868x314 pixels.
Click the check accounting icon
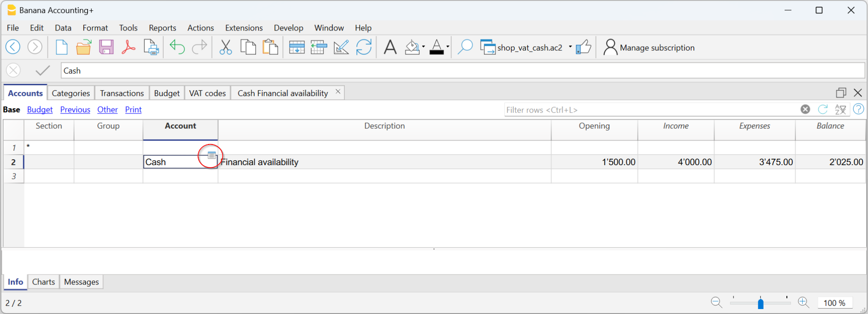click(341, 47)
